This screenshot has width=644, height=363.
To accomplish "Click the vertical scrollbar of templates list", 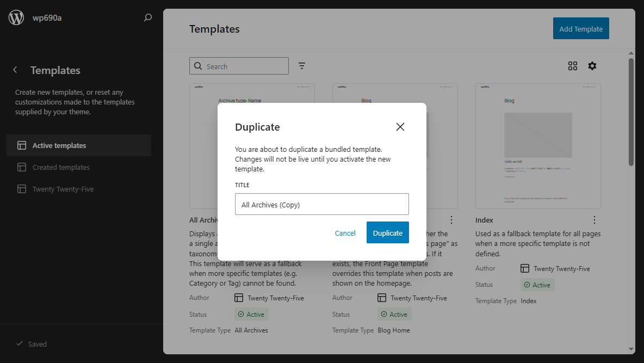I will 631,112.
